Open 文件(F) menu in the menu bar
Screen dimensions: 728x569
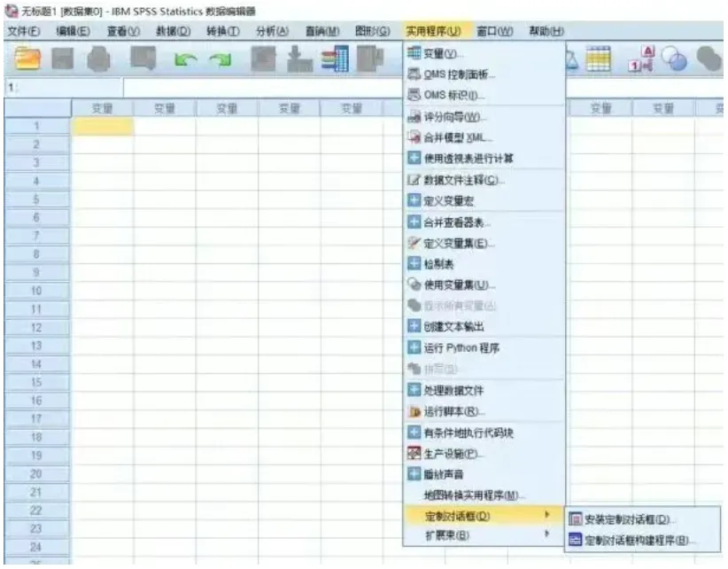23,31
